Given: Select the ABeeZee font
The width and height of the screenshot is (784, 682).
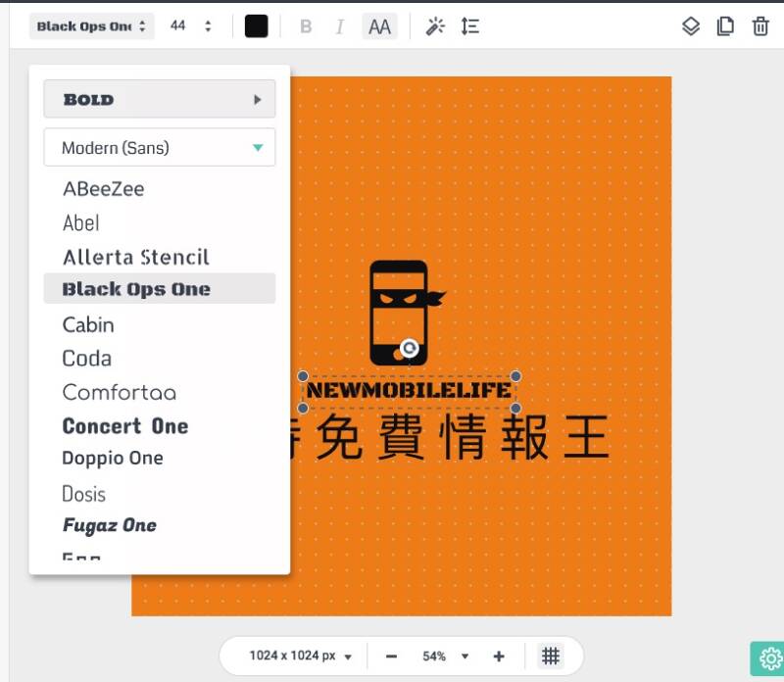Looking at the screenshot, I should click(104, 189).
